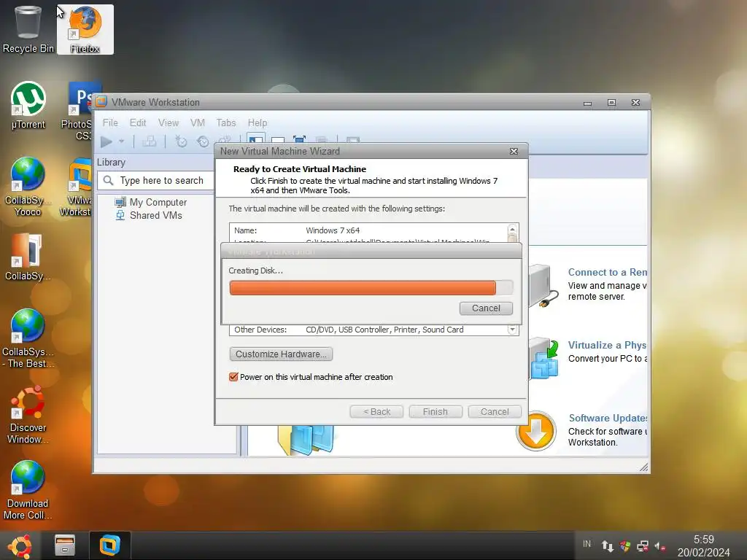Click the start menu button on taskbar
Screen dimensions: 747x560
pyautogui.click(x=20, y=545)
